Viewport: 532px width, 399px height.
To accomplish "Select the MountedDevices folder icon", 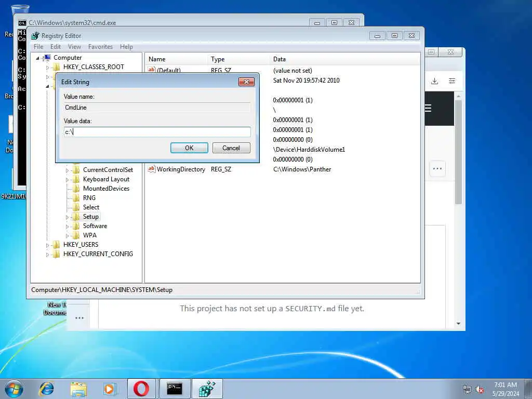I will point(76,188).
